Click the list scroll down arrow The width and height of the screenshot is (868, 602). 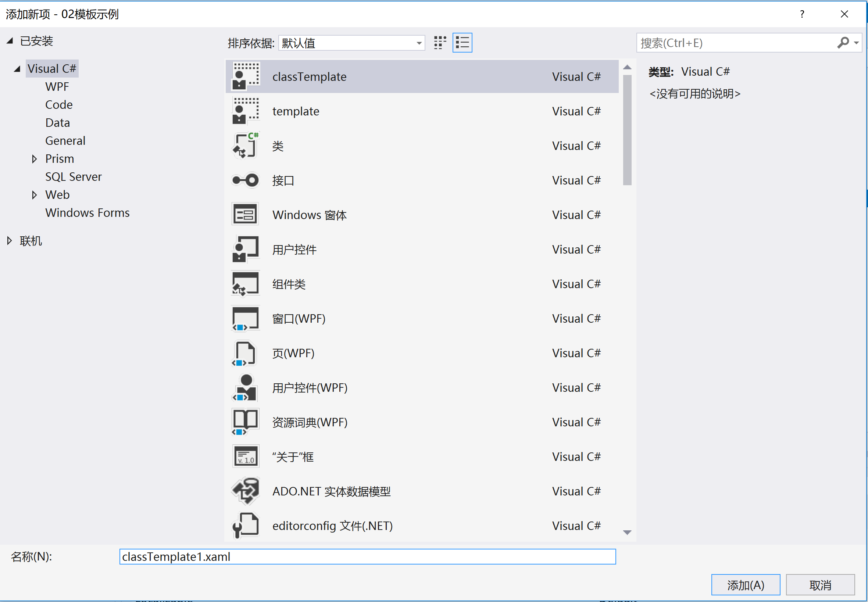pyautogui.click(x=627, y=533)
